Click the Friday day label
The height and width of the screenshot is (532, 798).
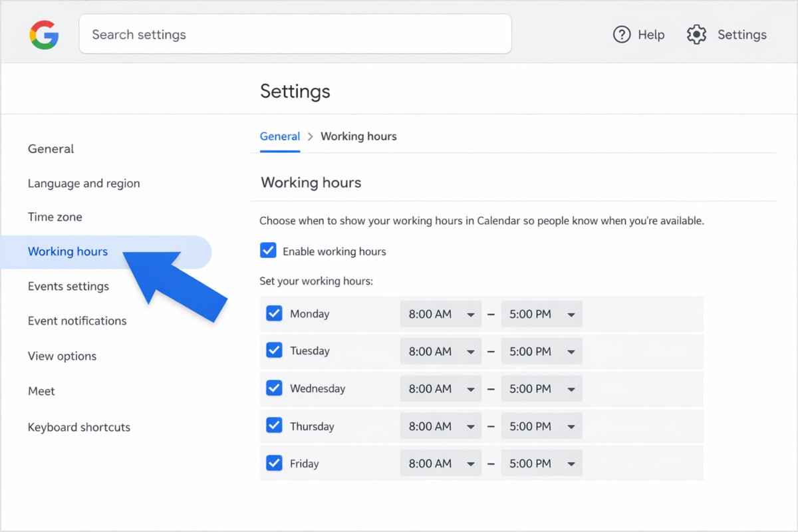pos(305,464)
